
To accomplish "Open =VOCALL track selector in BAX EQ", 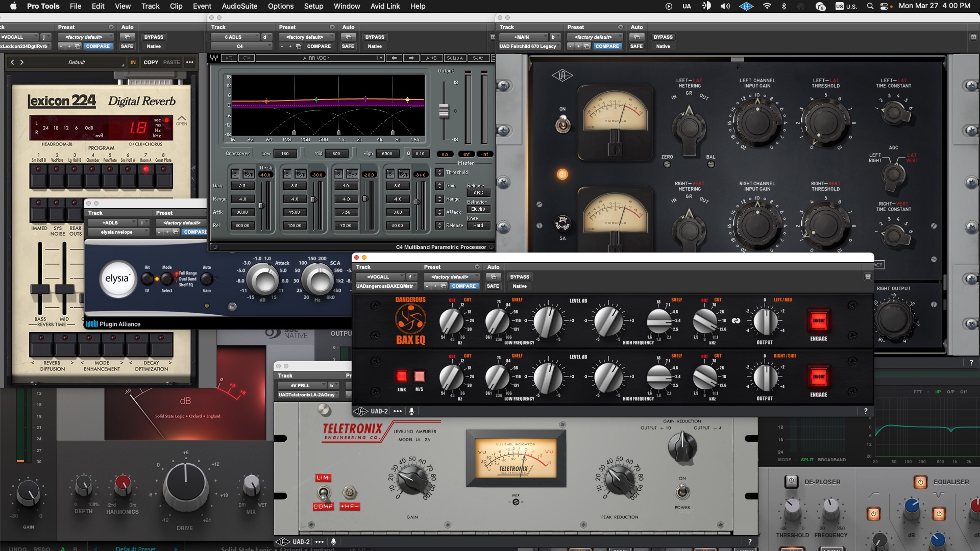I will click(380, 277).
